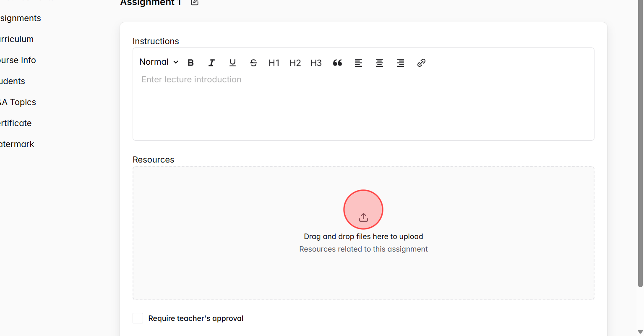Viewport: 644px width, 336px height.
Task: Align text to the right
Action: pyautogui.click(x=400, y=63)
